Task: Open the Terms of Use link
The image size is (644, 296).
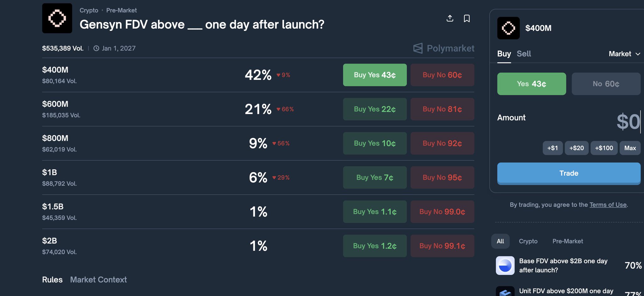Action: click(608, 205)
